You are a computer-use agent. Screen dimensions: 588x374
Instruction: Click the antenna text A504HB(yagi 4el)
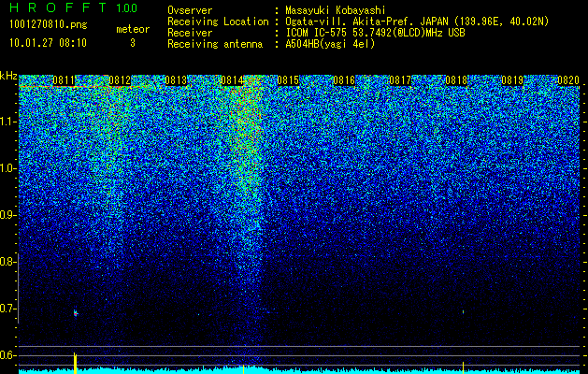[330, 44]
